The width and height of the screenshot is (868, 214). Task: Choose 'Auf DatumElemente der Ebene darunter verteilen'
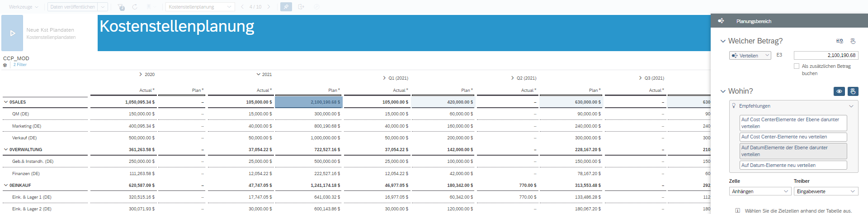(x=793, y=151)
